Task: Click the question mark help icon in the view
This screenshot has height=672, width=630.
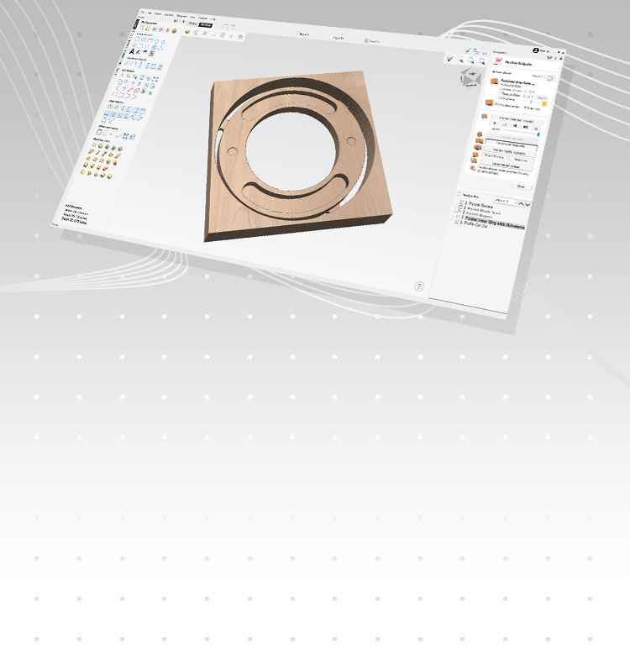Action: pyautogui.click(x=419, y=286)
